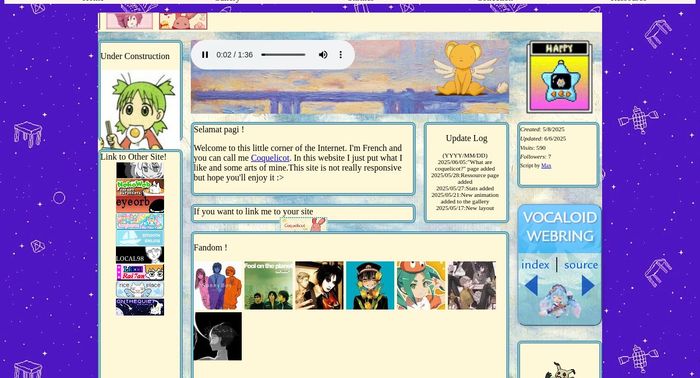The image size is (700, 378).
Task: Go to previous site in Vocaloid webring
Action: (531, 286)
